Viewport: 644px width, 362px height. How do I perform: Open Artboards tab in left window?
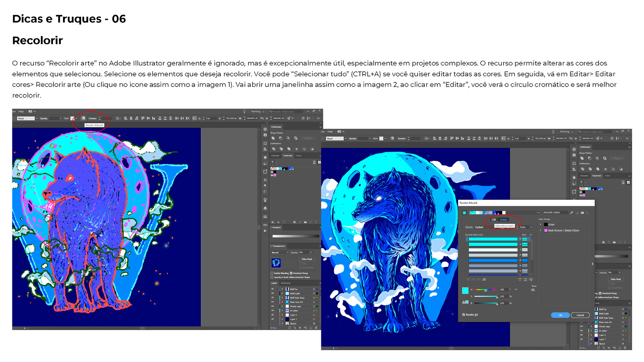(x=286, y=283)
